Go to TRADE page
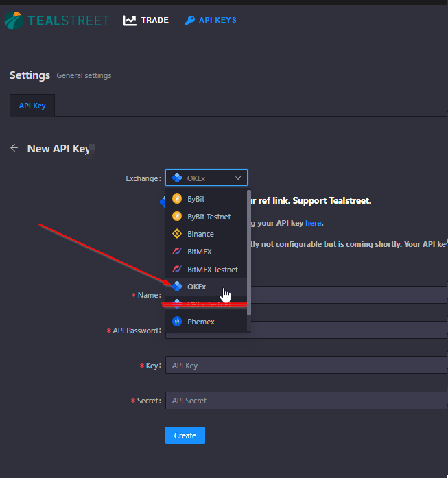Screen dimensions: 448x478 pyautogui.click(x=154, y=20)
